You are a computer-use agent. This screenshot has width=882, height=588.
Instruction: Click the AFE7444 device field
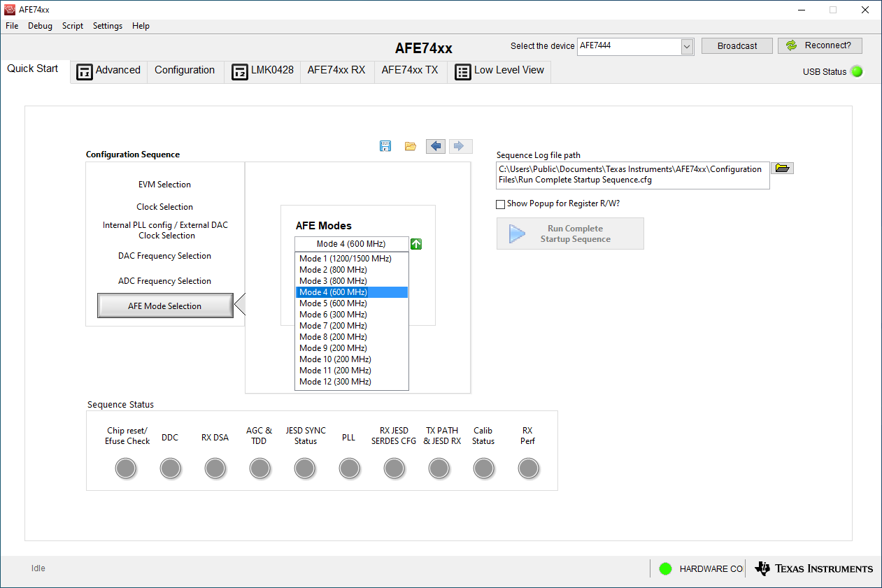629,46
